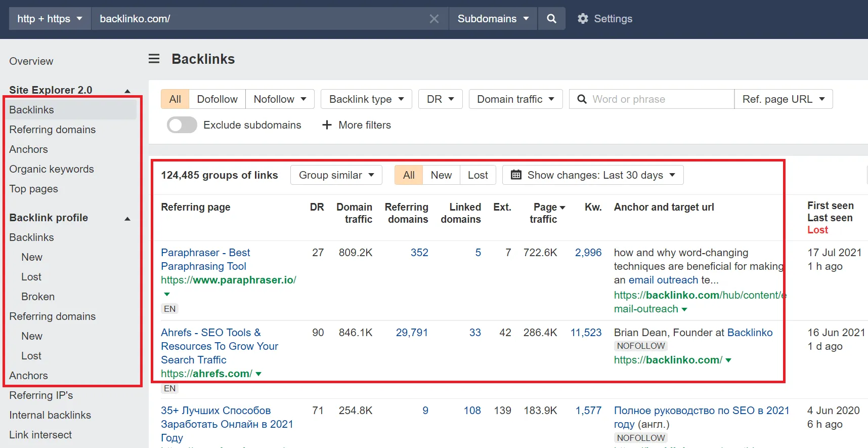Open Settings via the gear icon

(x=583, y=19)
